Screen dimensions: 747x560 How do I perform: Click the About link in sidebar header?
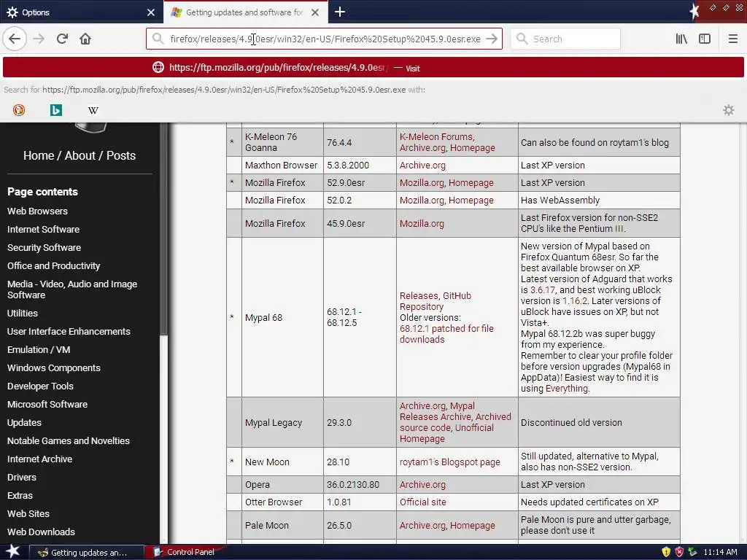click(x=80, y=155)
